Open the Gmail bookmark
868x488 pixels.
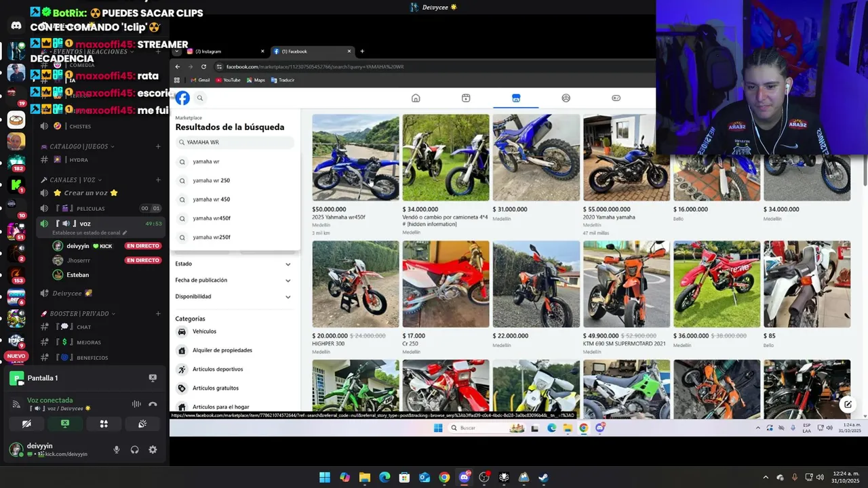point(200,80)
